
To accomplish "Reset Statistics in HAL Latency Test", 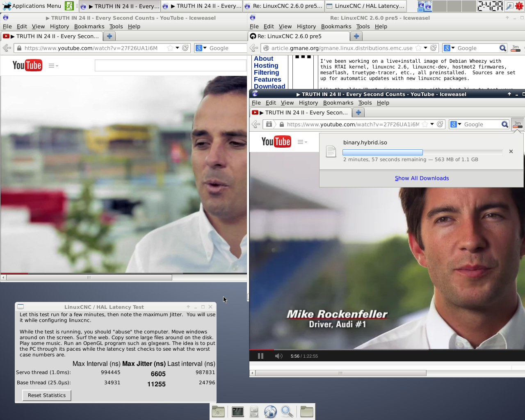I will point(47,395).
